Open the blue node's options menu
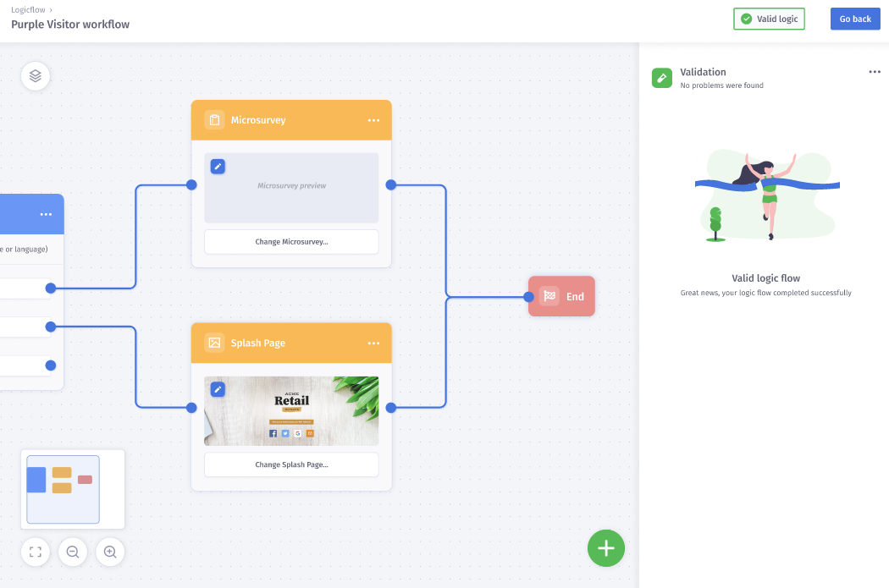This screenshot has height=588, width=889. [x=46, y=214]
